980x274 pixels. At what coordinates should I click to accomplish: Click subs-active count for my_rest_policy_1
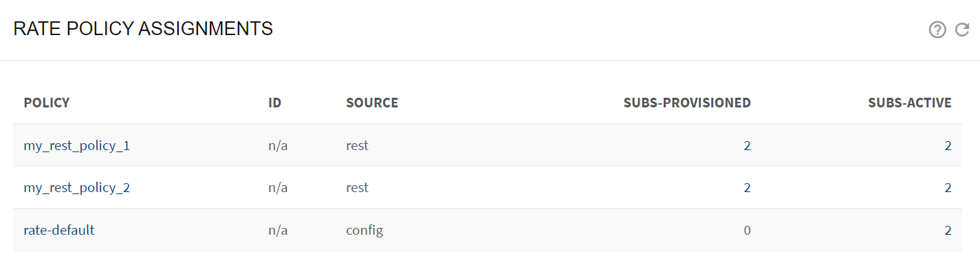click(948, 146)
